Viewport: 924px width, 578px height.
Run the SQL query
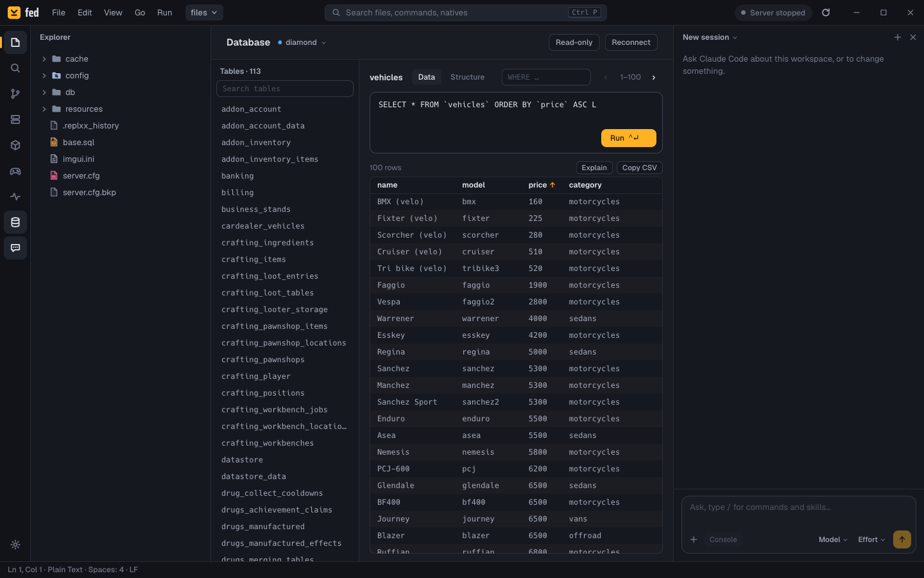point(629,138)
